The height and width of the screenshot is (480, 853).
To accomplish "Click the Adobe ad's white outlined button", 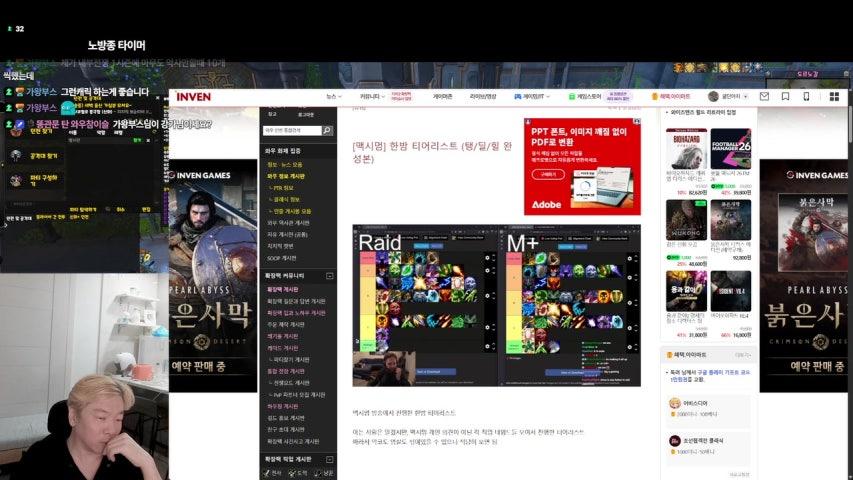I will pyautogui.click(x=548, y=174).
